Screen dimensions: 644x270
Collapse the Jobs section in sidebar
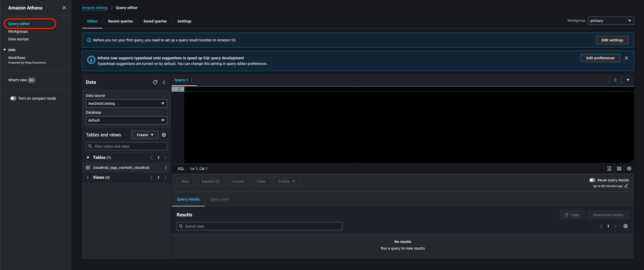tap(5, 50)
